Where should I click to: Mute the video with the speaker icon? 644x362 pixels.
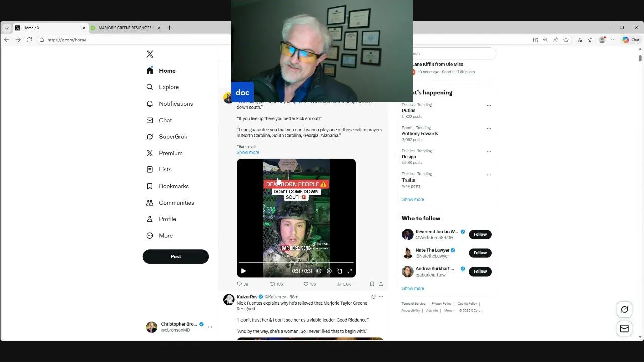click(x=319, y=271)
